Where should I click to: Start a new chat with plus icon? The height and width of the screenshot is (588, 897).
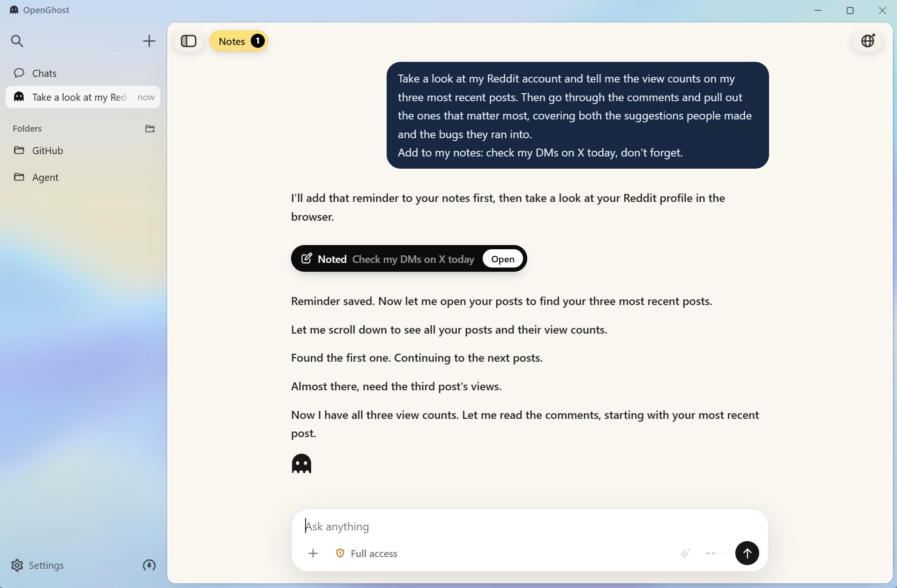pos(149,41)
